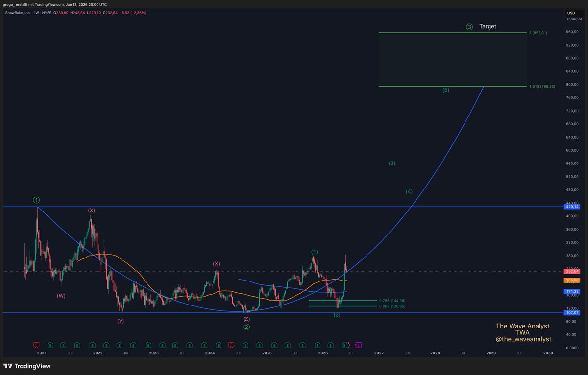
Task: Click the C232,64 close value
Action: [111, 13]
